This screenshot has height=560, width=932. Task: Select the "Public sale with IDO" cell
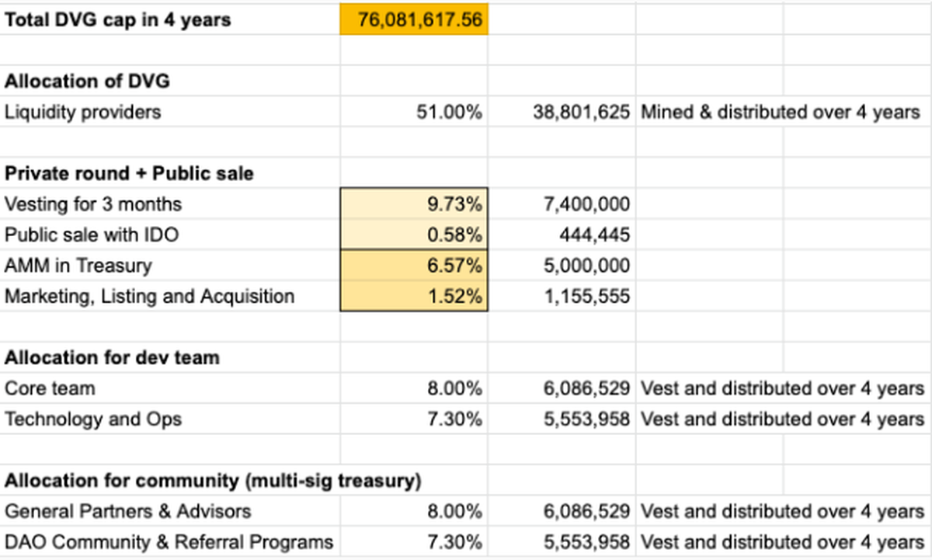[92, 235]
